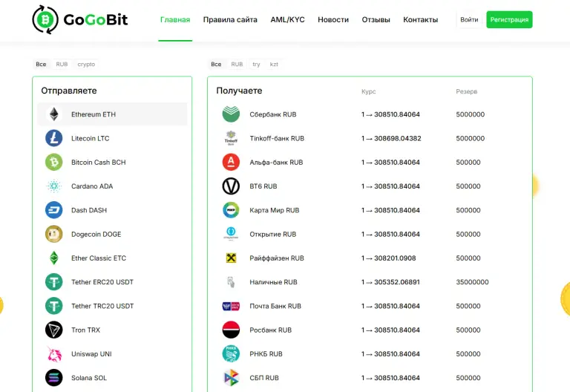Viewport: 570px width, 392px height.
Task: Pick the Альфа-банк RUB red icon
Action: tap(231, 162)
